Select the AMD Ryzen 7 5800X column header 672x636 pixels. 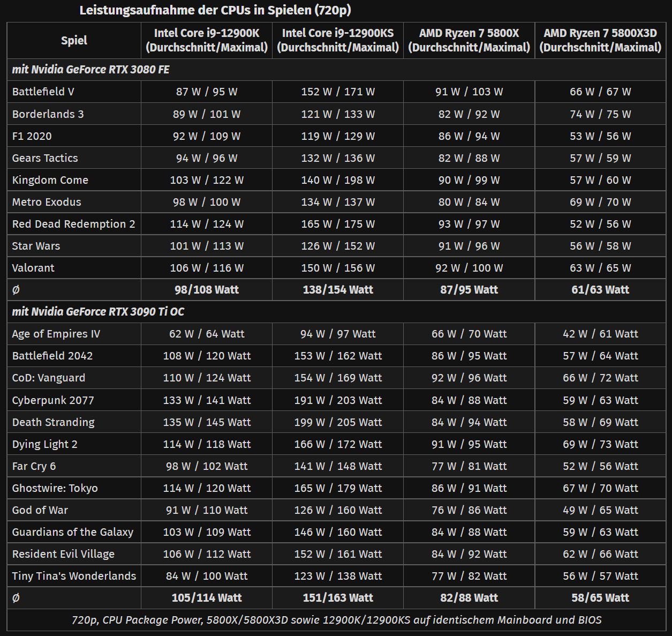(469, 40)
